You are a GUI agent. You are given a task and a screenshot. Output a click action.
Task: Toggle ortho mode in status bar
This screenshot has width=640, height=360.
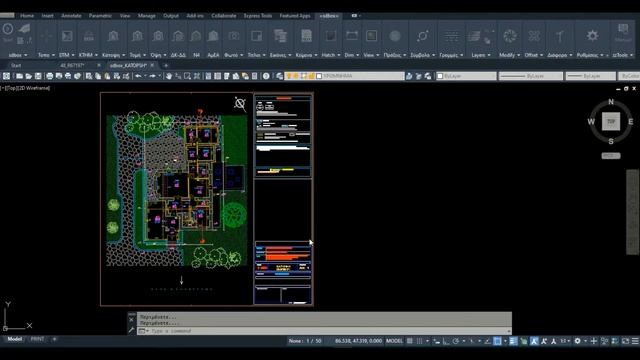click(446, 341)
